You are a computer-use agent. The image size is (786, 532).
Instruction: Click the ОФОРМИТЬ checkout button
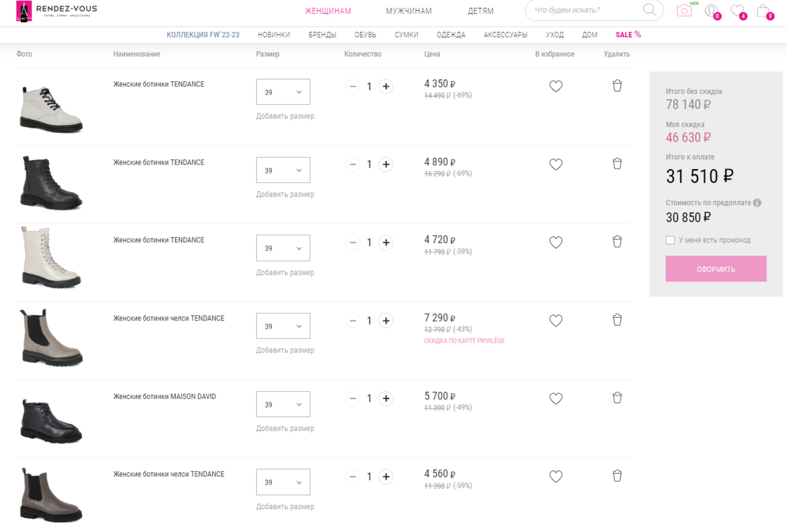(716, 269)
